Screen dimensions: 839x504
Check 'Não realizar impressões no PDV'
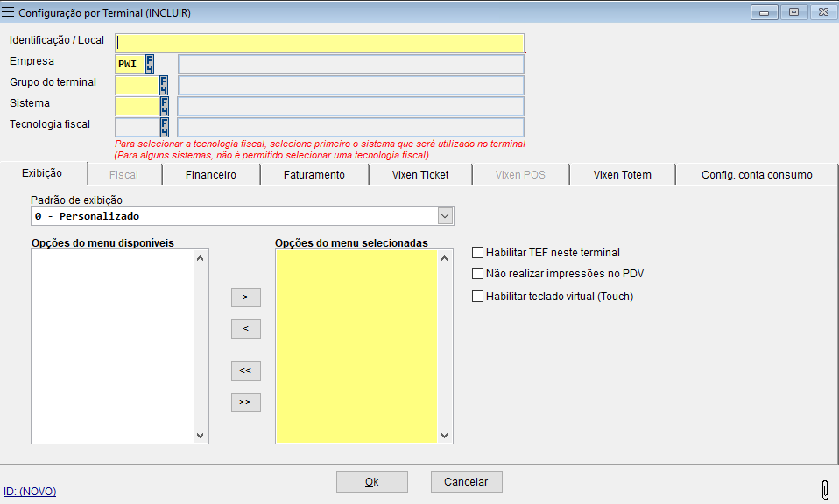pyautogui.click(x=477, y=273)
